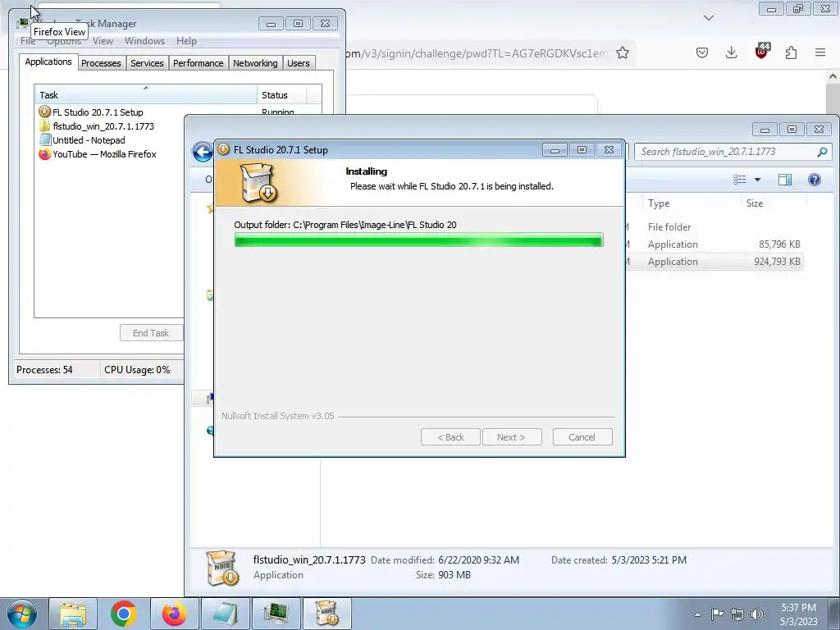The height and width of the screenshot is (630, 840).
Task: Switch to the Users tab
Action: click(x=299, y=63)
